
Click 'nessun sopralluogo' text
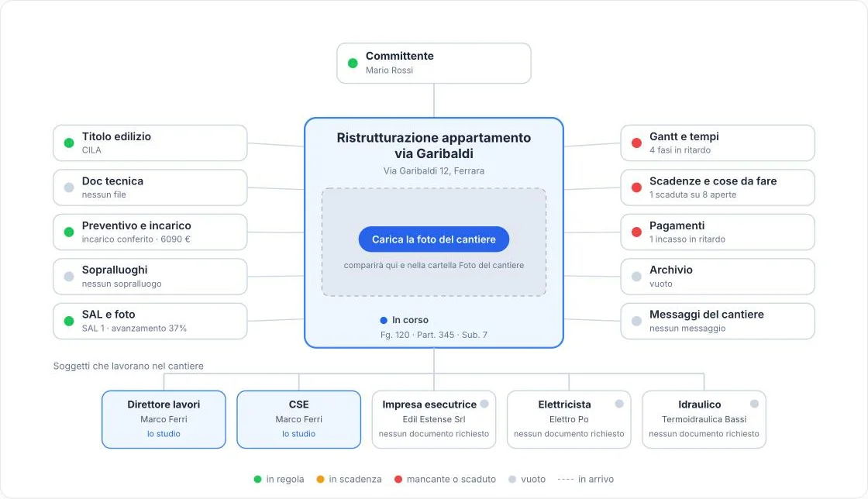click(x=122, y=284)
